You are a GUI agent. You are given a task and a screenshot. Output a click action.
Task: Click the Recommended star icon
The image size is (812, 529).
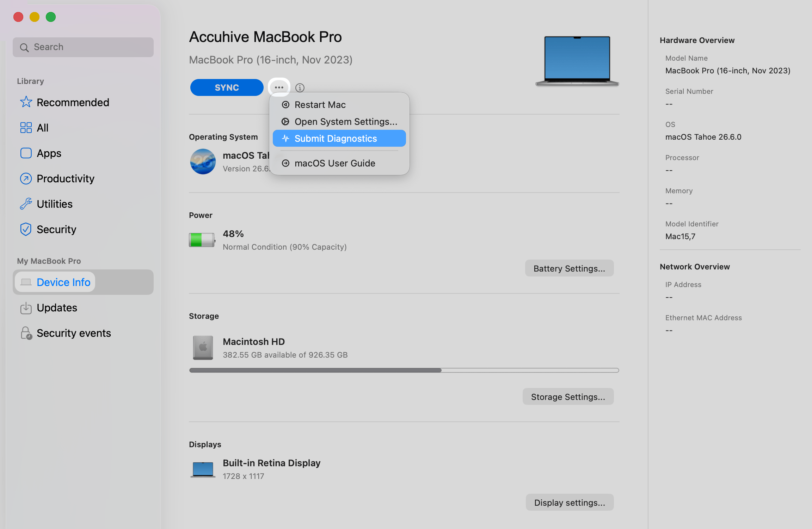[26, 102]
